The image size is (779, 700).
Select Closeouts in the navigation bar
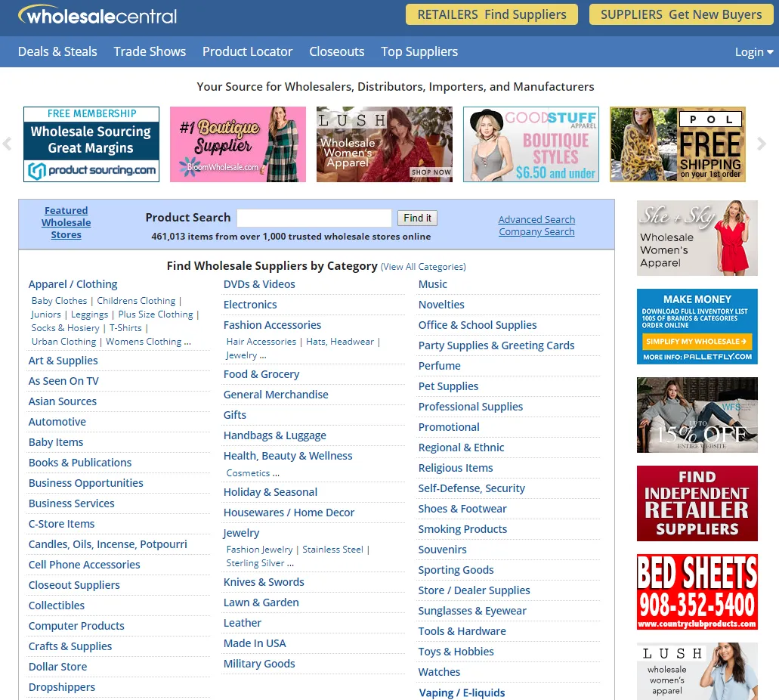[x=337, y=51]
